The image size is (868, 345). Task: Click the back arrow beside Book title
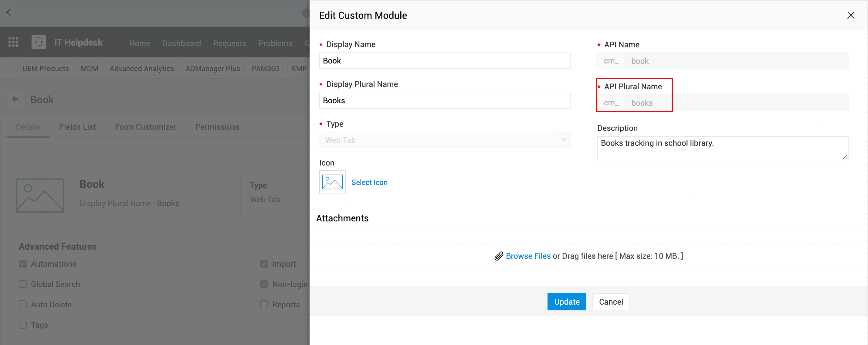(x=15, y=100)
